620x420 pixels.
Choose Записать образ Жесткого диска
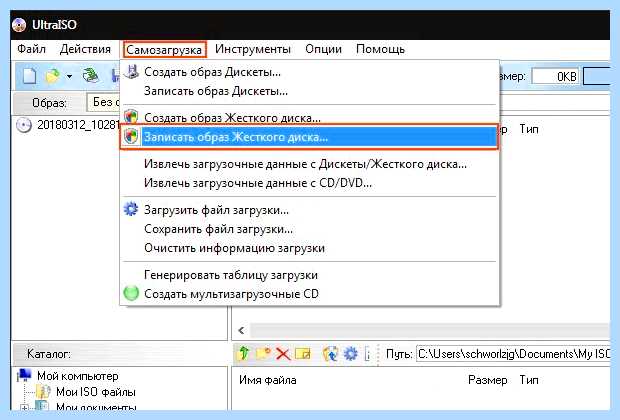(x=310, y=137)
